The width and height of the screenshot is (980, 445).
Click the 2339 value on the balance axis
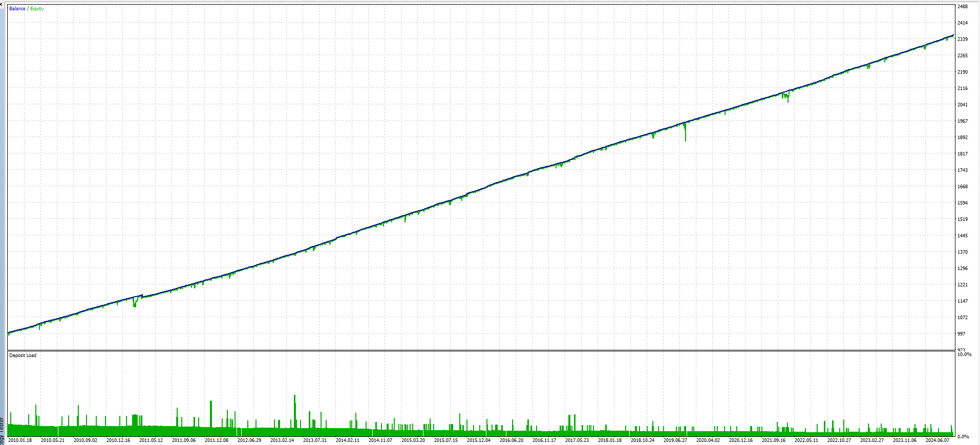[x=963, y=39]
